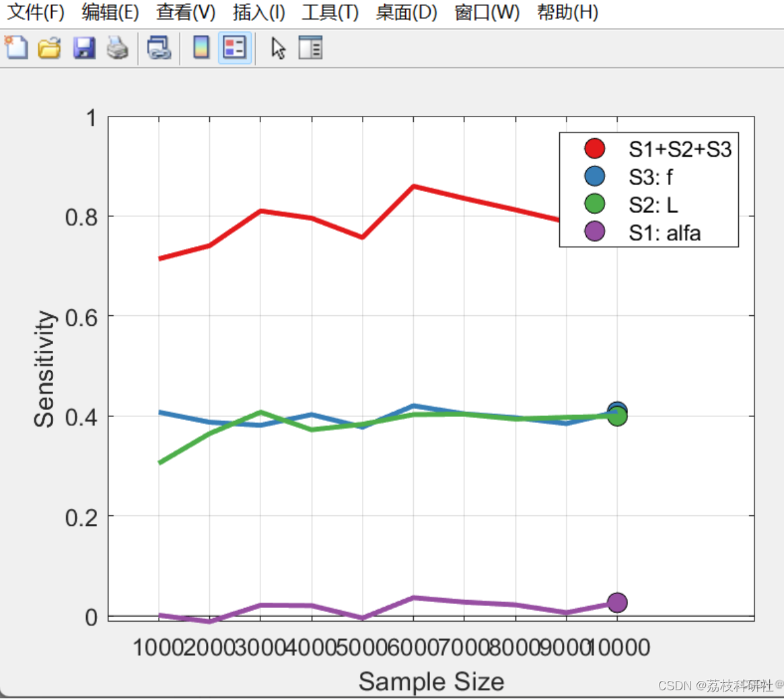Click the 0.8 y-axis tick label

pyautogui.click(x=81, y=217)
